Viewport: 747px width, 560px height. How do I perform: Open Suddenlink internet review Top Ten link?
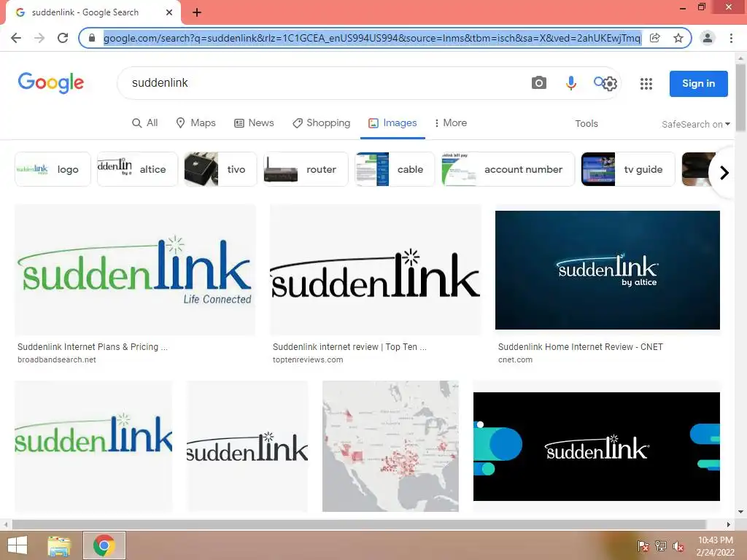tap(349, 346)
